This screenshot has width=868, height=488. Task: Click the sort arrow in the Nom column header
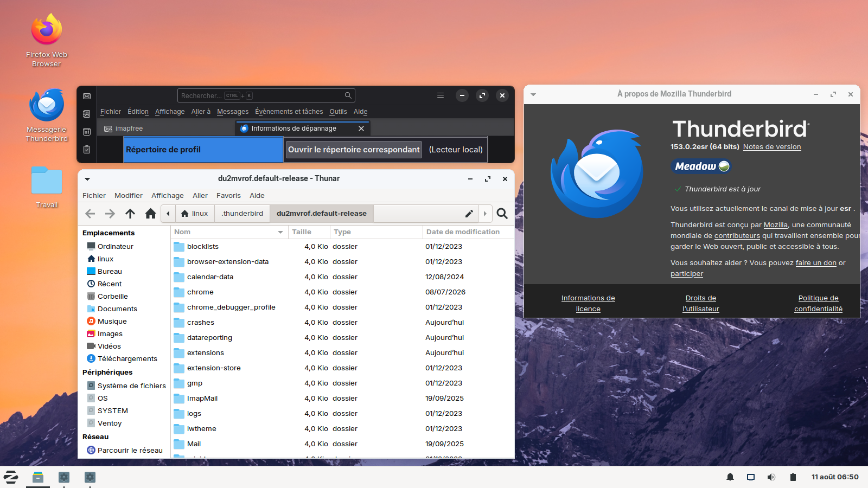tap(280, 232)
